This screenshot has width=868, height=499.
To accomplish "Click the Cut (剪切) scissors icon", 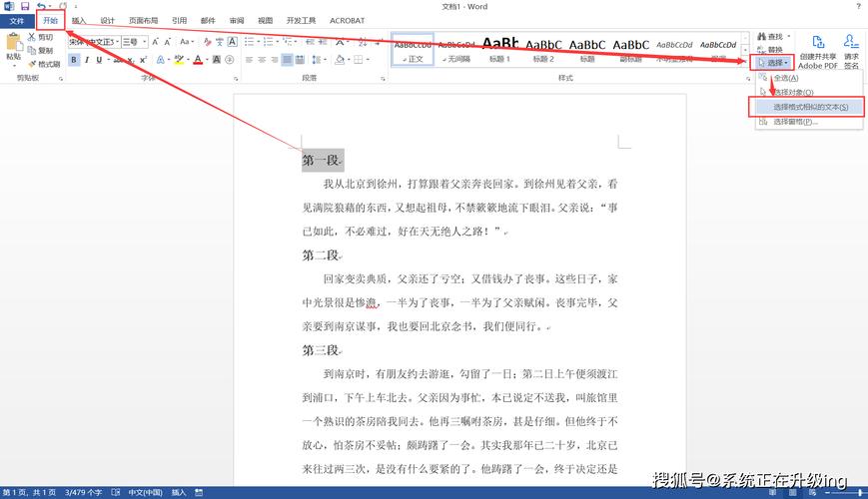I will coord(31,37).
